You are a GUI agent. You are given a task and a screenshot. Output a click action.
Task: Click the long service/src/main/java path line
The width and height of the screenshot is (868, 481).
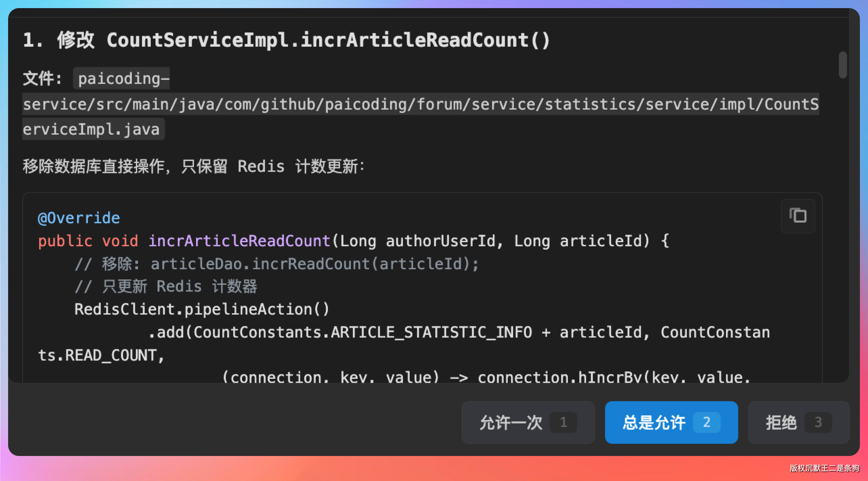click(420, 104)
